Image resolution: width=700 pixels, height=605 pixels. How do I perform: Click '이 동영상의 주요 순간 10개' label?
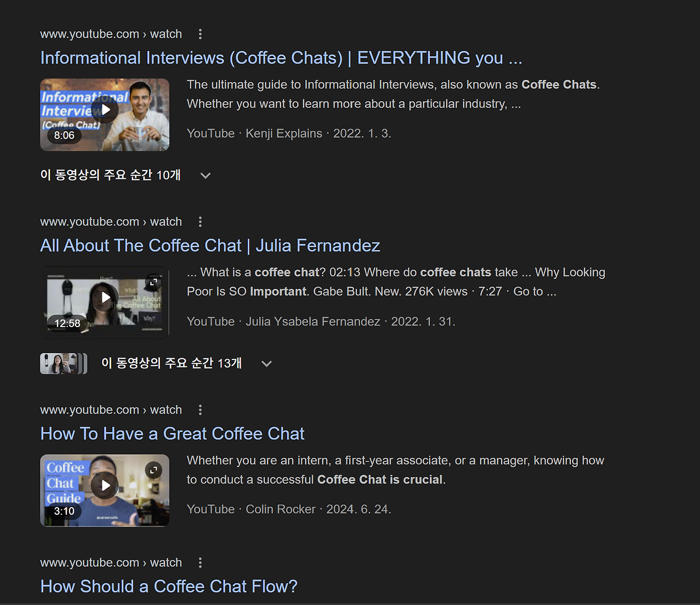pos(110,175)
